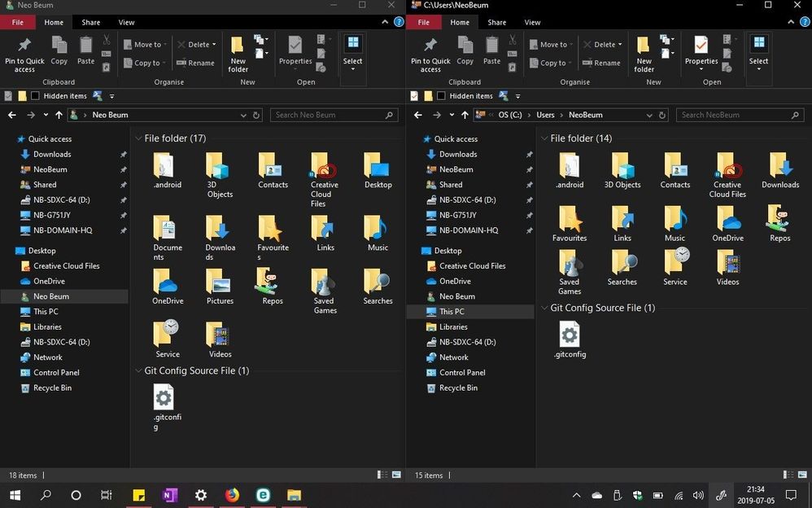Open Firefox from the taskbar
The image size is (812, 508).
coord(232,494)
